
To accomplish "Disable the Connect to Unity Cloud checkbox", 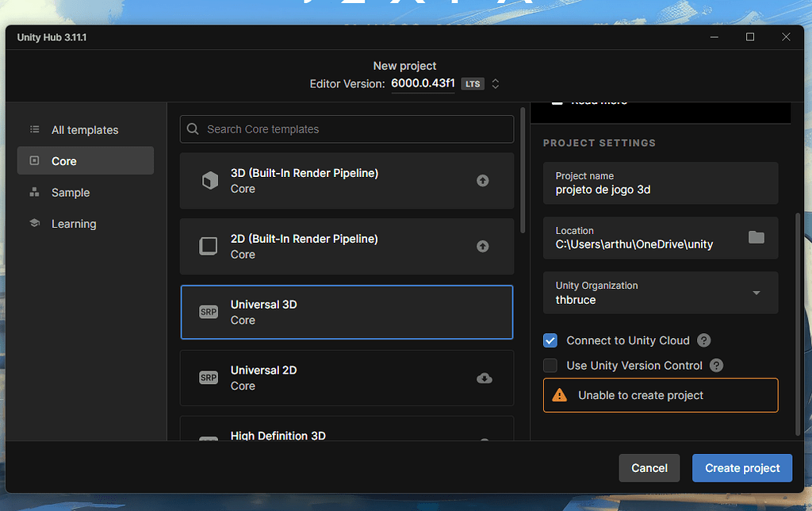I will 550,340.
